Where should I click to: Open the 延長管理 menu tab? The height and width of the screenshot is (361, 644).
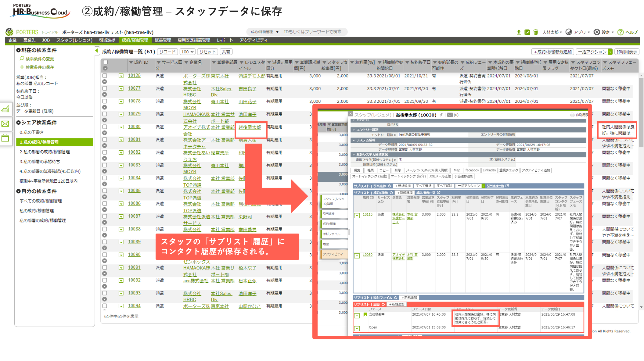coord(163,40)
